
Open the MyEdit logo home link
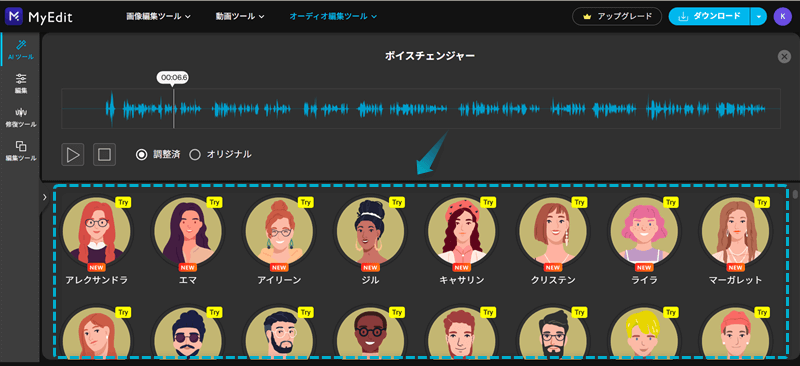click(x=39, y=17)
